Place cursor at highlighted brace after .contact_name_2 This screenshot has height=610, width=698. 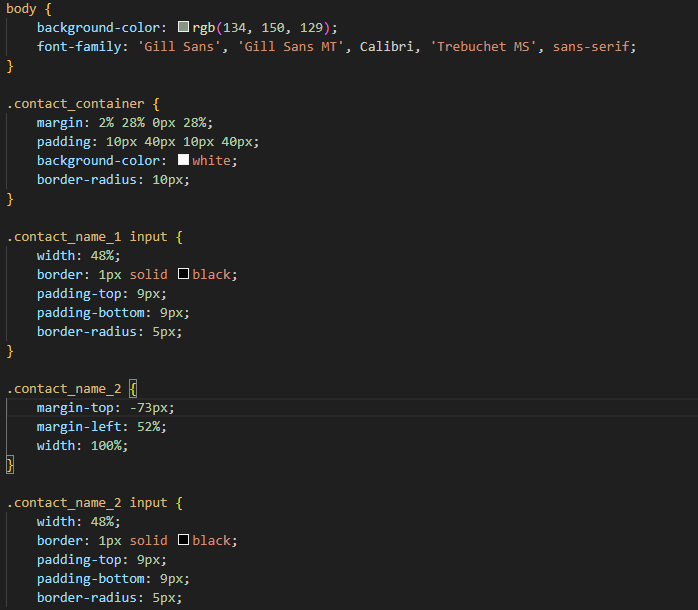pyautogui.click(x=133, y=389)
